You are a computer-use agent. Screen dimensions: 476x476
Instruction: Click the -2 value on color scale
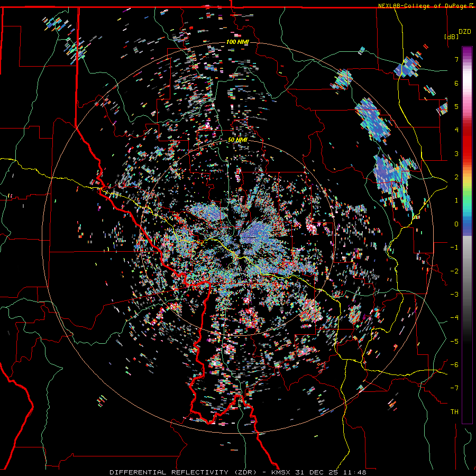(454, 271)
